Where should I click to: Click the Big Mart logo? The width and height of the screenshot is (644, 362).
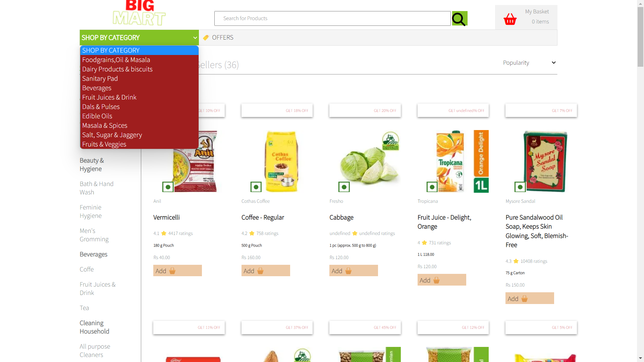coord(139,13)
